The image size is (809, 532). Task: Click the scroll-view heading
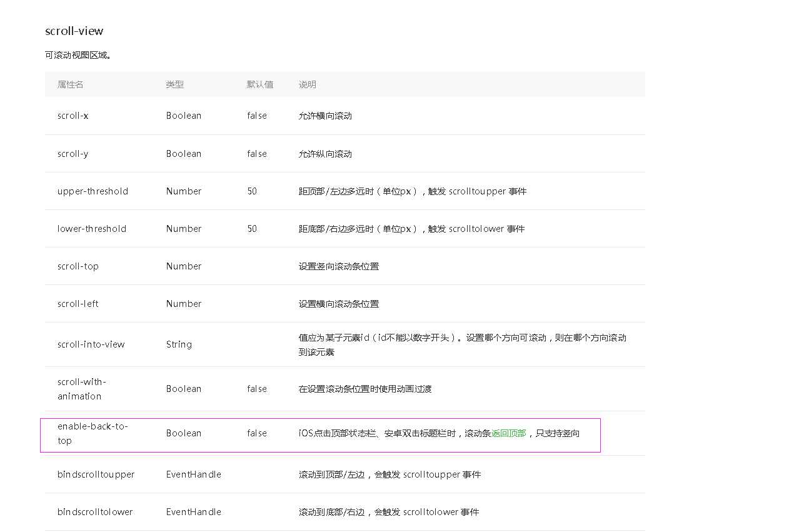(73, 31)
